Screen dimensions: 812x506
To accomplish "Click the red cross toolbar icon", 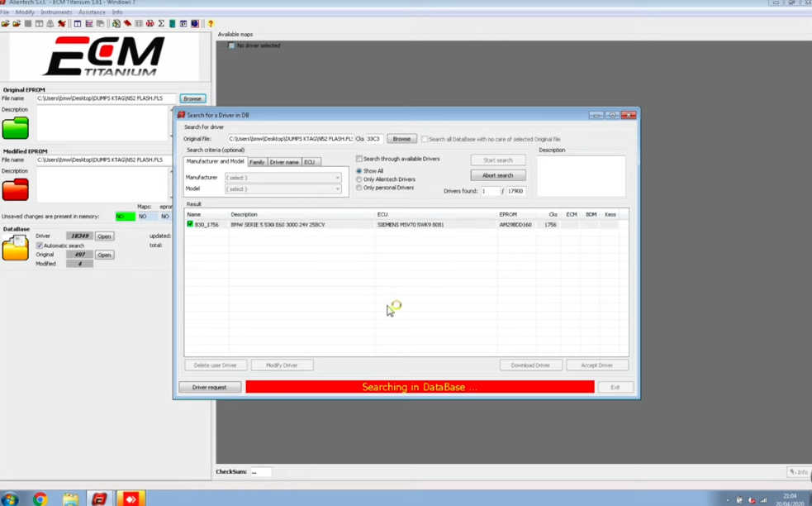I will pos(62,24).
